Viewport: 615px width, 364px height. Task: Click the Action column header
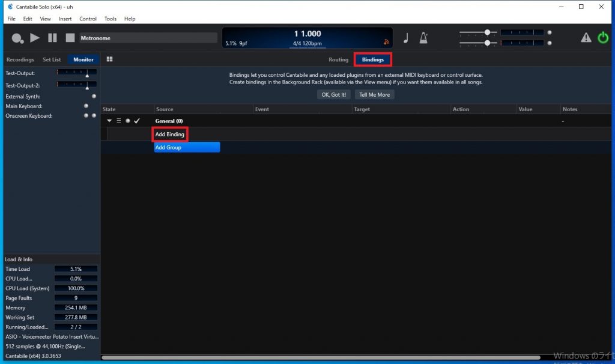[461, 109]
